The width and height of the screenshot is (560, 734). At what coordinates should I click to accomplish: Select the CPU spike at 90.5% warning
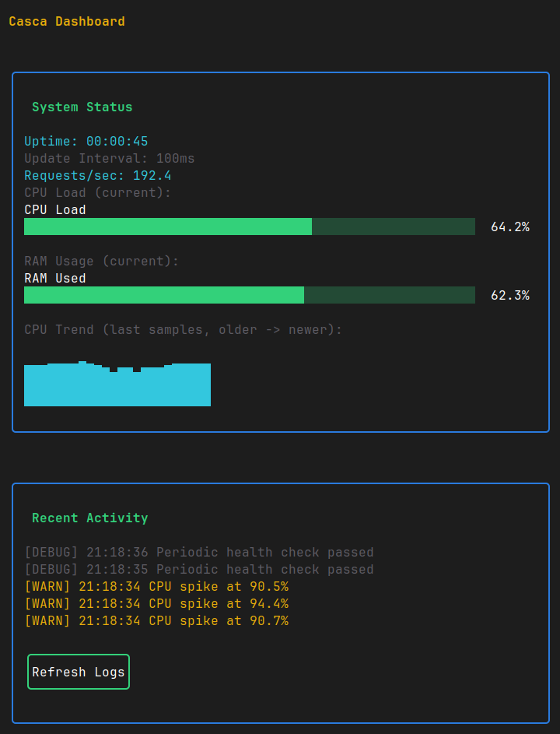[155, 586]
